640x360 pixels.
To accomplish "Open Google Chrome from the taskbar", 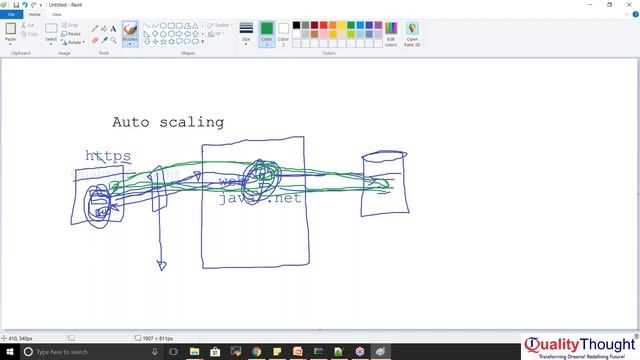I will pos(256,351).
